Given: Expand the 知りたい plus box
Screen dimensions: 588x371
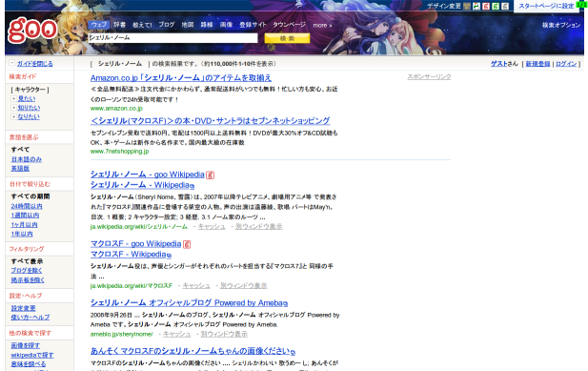Looking at the screenshot, I should pos(14,108).
